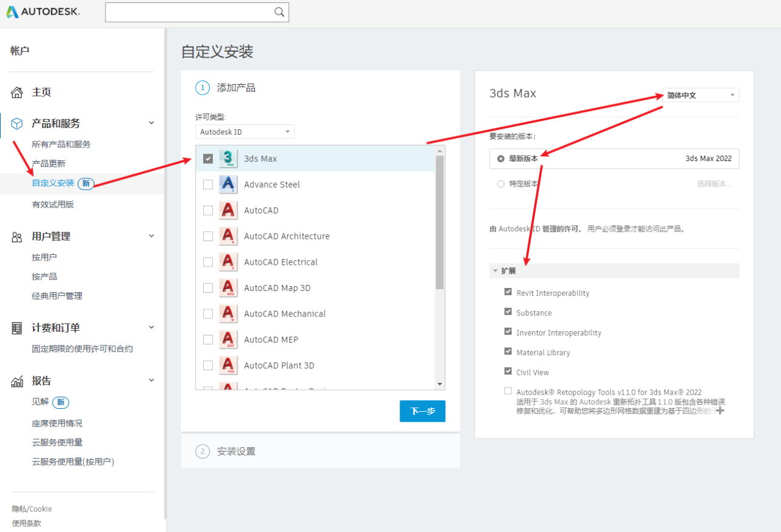Click the billing and orders document icon
Viewport: 781px width, 532px height.
[x=17, y=328]
